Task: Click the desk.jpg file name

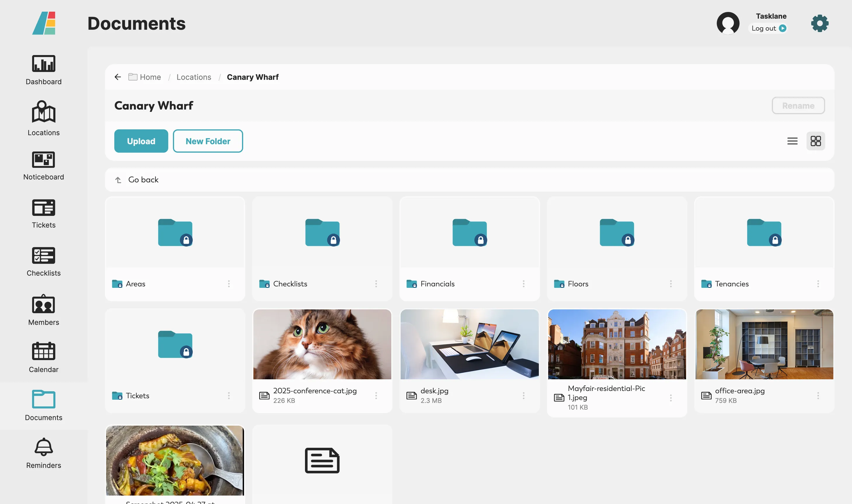Action: 434,391
